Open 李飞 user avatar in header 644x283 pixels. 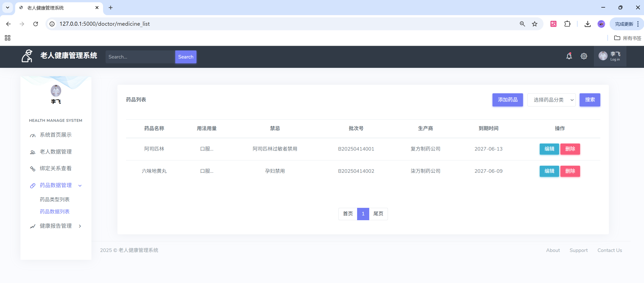(x=603, y=56)
